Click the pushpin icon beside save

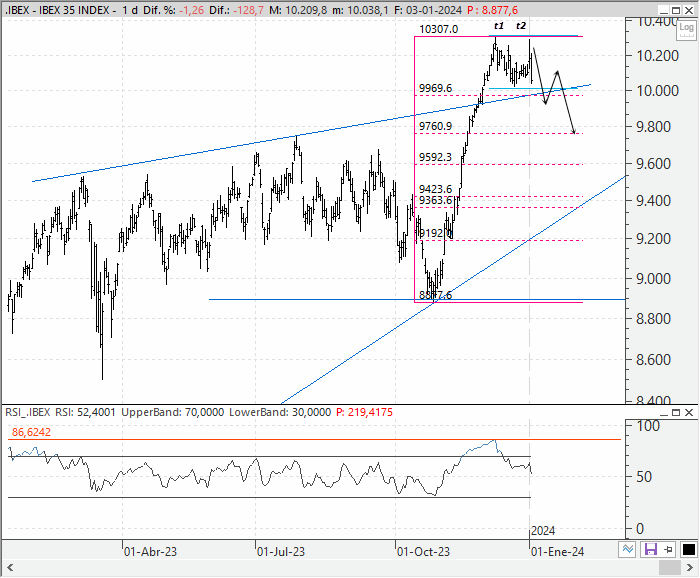click(x=668, y=549)
